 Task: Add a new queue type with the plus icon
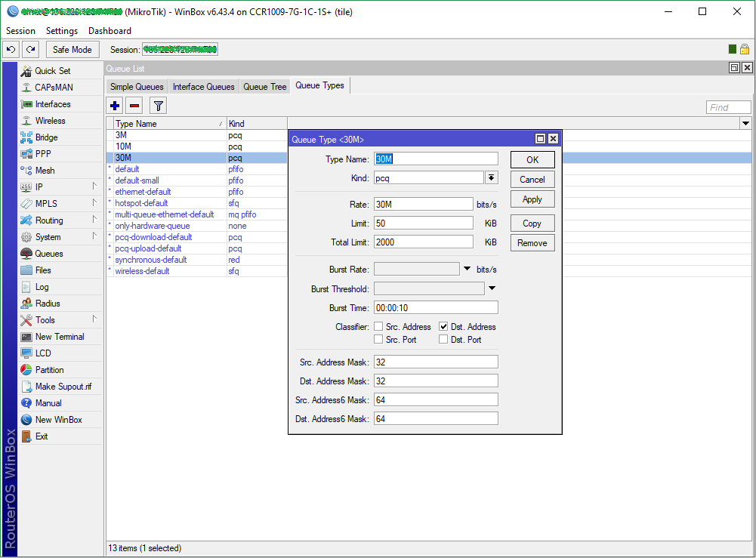[114, 105]
